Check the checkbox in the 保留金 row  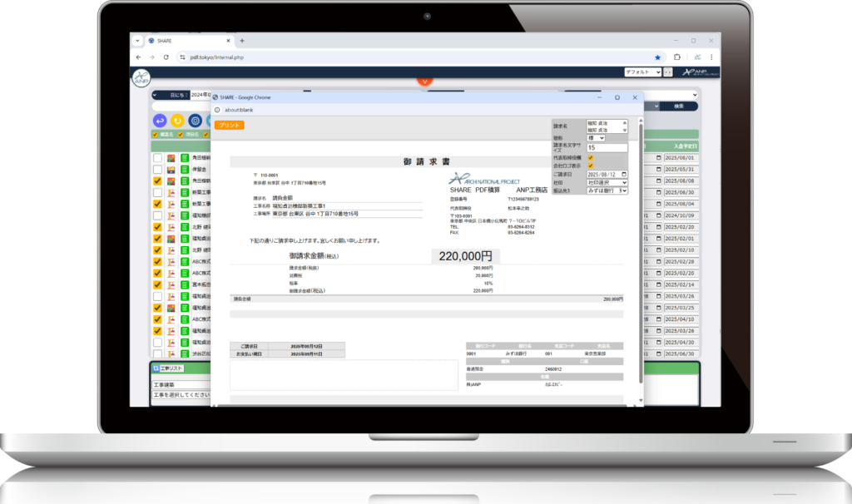pos(157,170)
